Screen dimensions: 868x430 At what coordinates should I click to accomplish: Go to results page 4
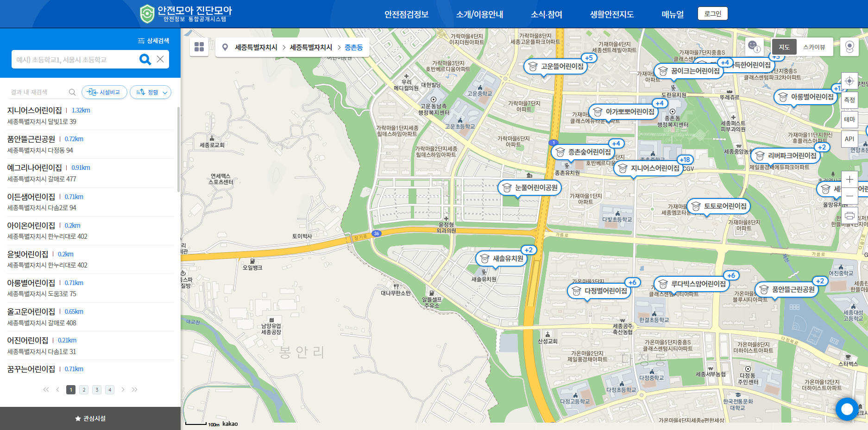pyautogui.click(x=110, y=390)
